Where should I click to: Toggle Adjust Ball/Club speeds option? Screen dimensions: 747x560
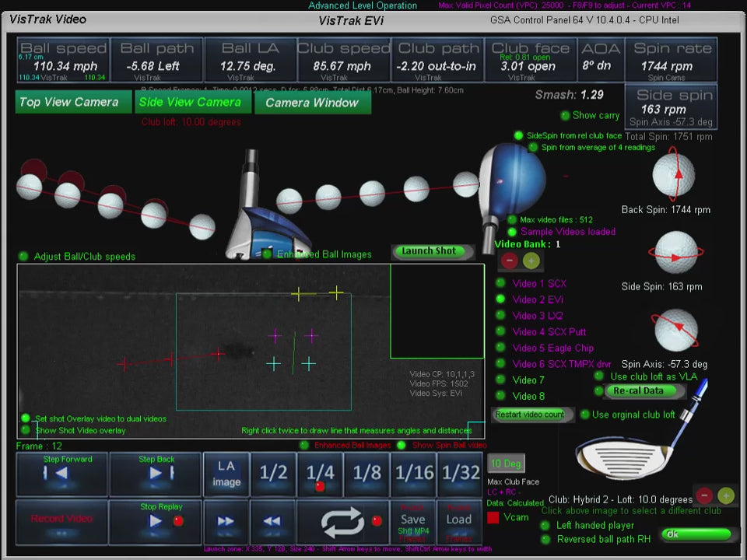click(x=23, y=256)
